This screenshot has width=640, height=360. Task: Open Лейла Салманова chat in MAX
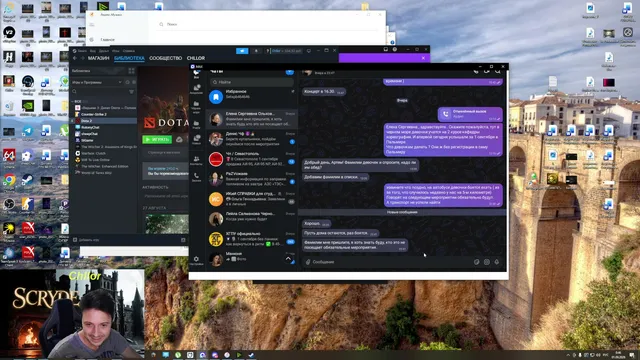point(251,219)
